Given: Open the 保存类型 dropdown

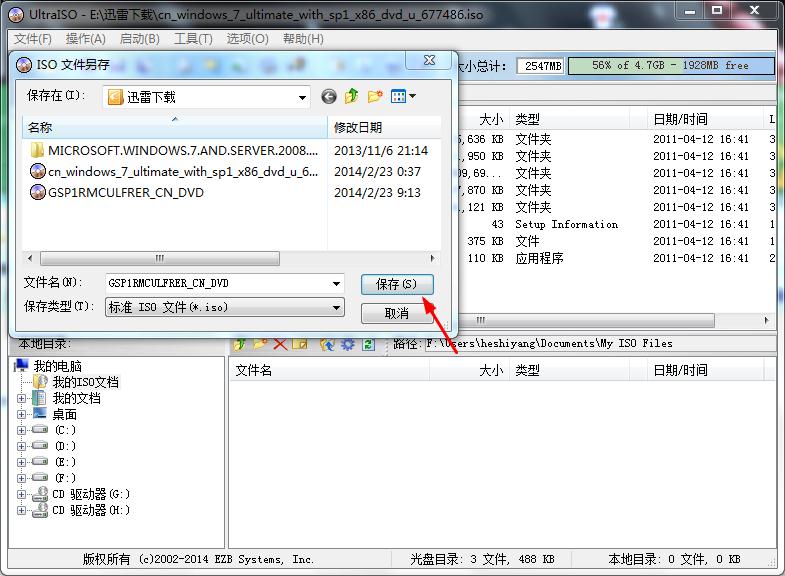Looking at the screenshot, I should coord(336,307).
